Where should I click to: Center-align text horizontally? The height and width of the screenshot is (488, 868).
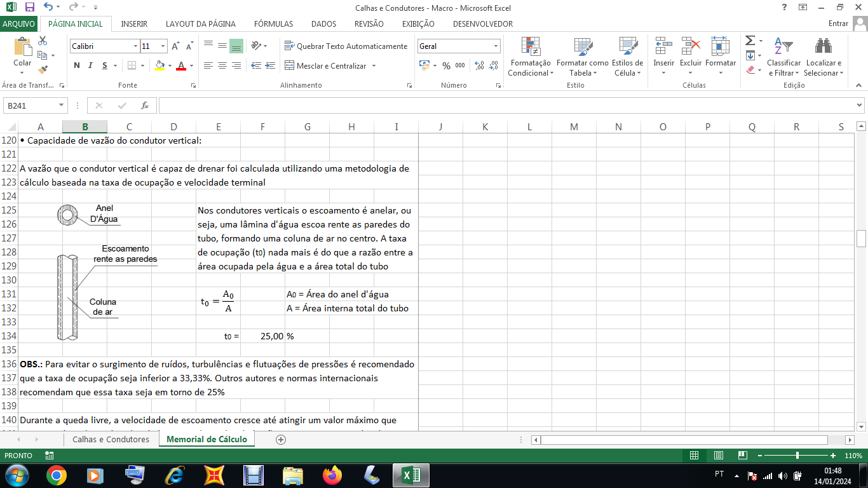222,65
